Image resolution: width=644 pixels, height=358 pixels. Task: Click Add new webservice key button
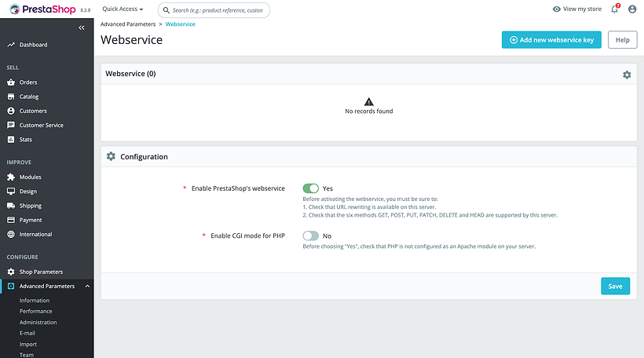(x=551, y=40)
